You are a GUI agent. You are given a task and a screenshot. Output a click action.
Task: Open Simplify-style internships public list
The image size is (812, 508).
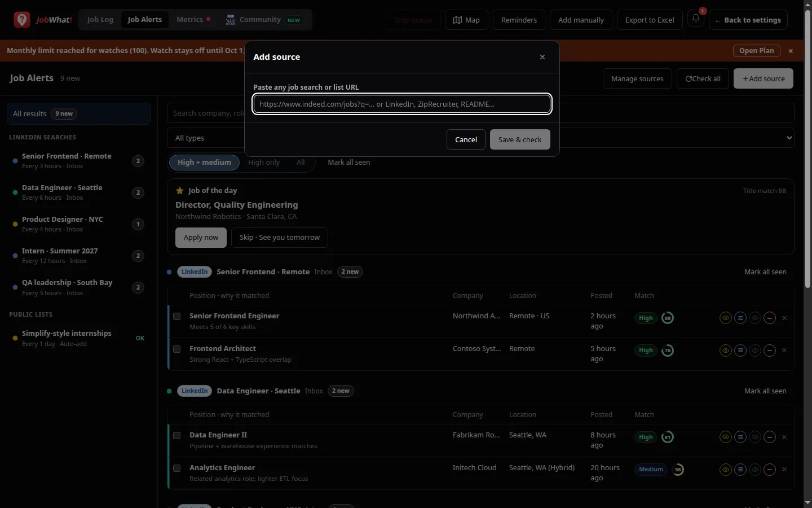[x=78, y=338]
